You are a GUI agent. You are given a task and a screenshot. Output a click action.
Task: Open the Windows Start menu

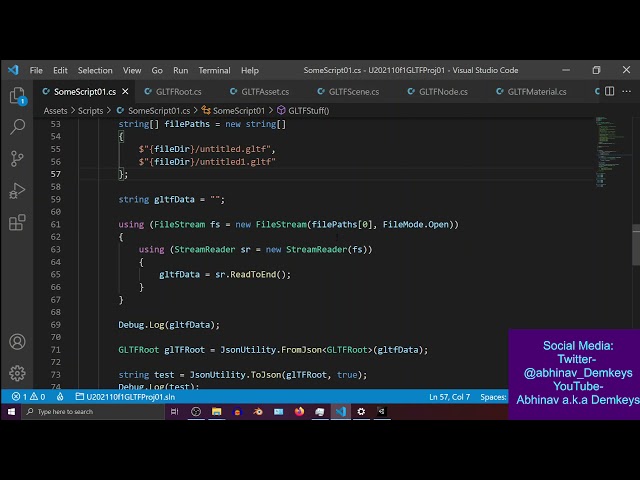pos(11,412)
